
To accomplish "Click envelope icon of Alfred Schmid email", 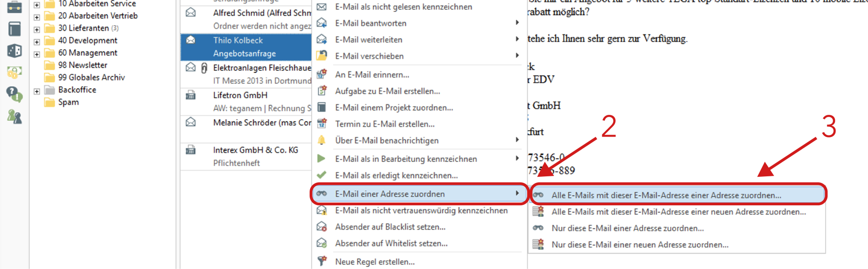I will point(191,13).
